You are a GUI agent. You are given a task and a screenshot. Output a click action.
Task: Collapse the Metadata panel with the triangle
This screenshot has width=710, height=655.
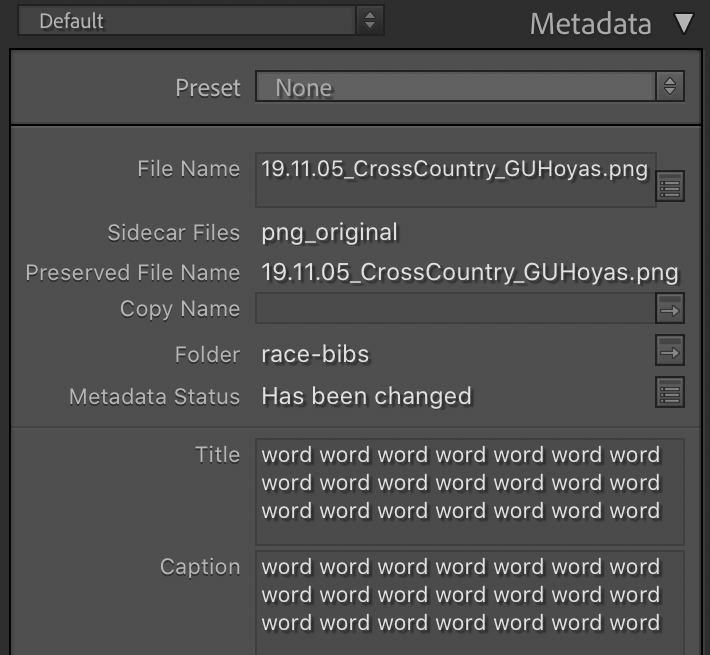click(x=684, y=23)
